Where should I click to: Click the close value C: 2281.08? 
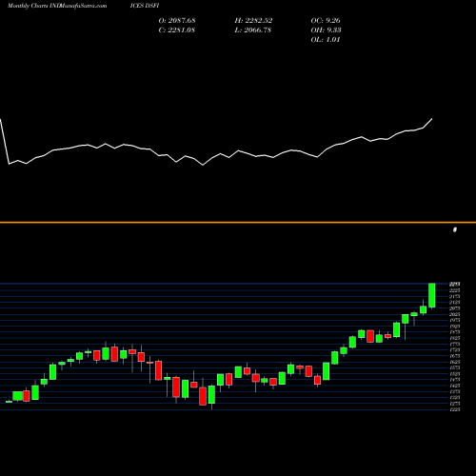177,30
